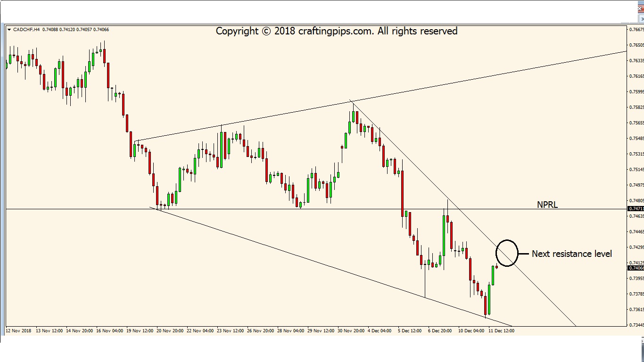Viewport: 644px width, 362px height.
Task: Click the 4 Dec 04:00 time label
Action: point(380,331)
